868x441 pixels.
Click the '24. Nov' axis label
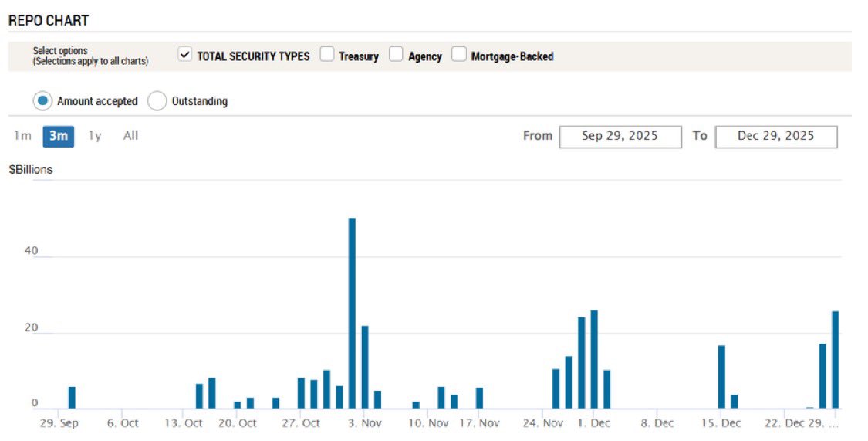(543, 423)
